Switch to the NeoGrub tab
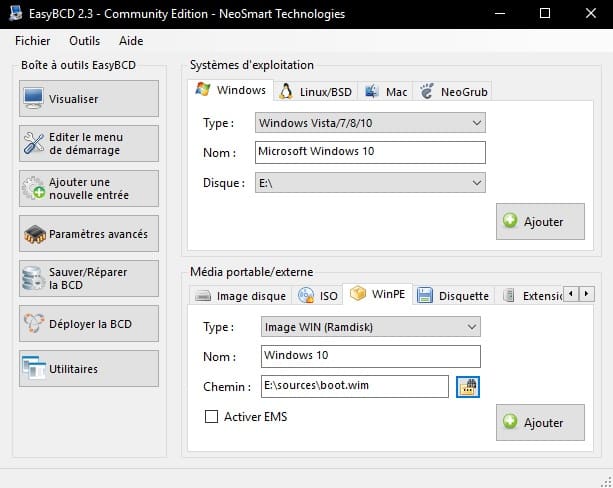 pyautogui.click(x=453, y=92)
